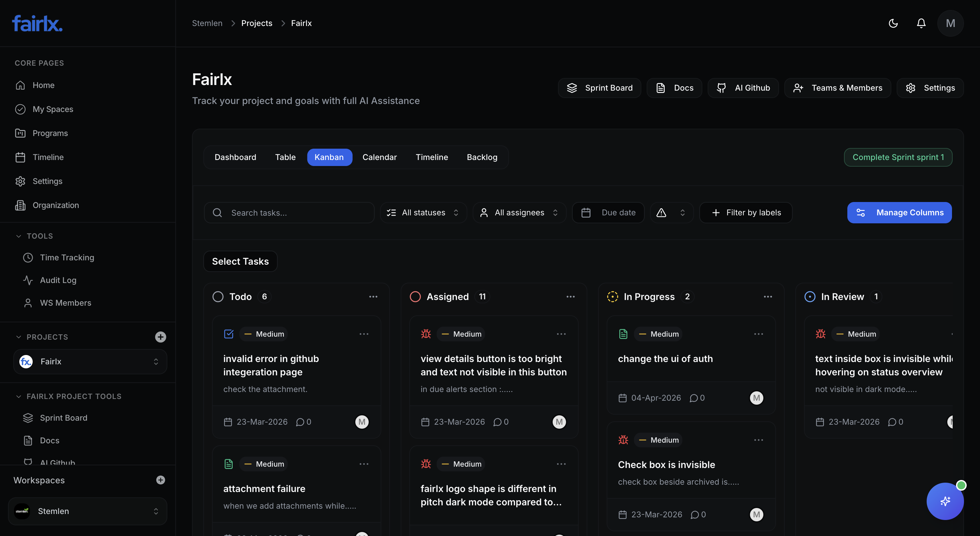Switch to the Table tab
The width and height of the screenshot is (980, 536).
point(285,157)
